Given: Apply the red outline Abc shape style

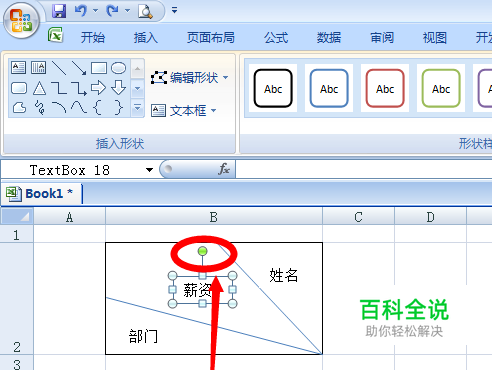Looking at the screenshot, I should (x=385, y=88).
